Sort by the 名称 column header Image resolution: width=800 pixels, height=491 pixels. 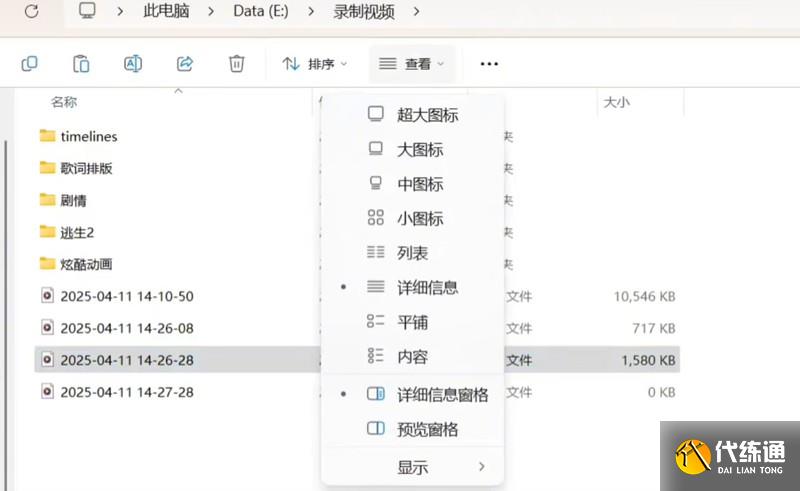click(64, 102)
